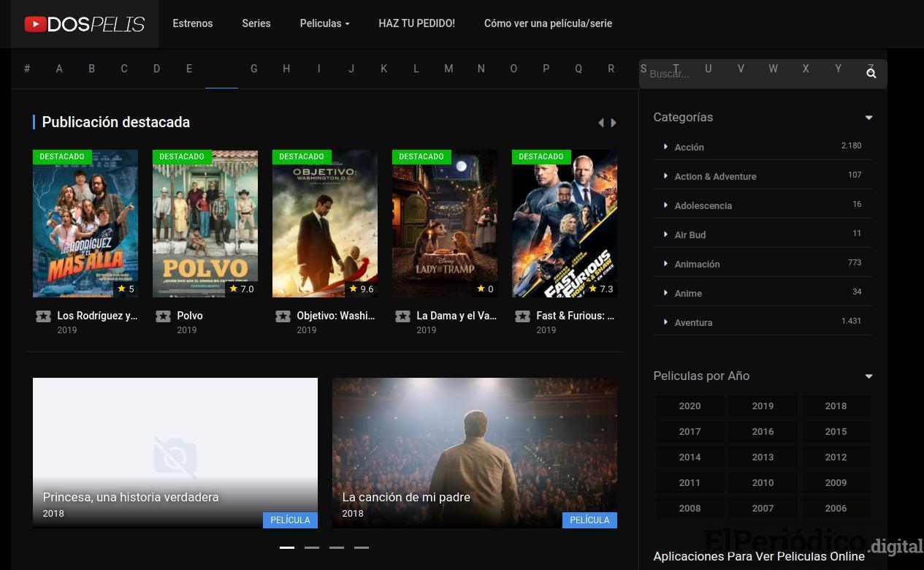Filter titles by letter A
924x570 pixels.
pyautogui.click(x=59, y=69)
